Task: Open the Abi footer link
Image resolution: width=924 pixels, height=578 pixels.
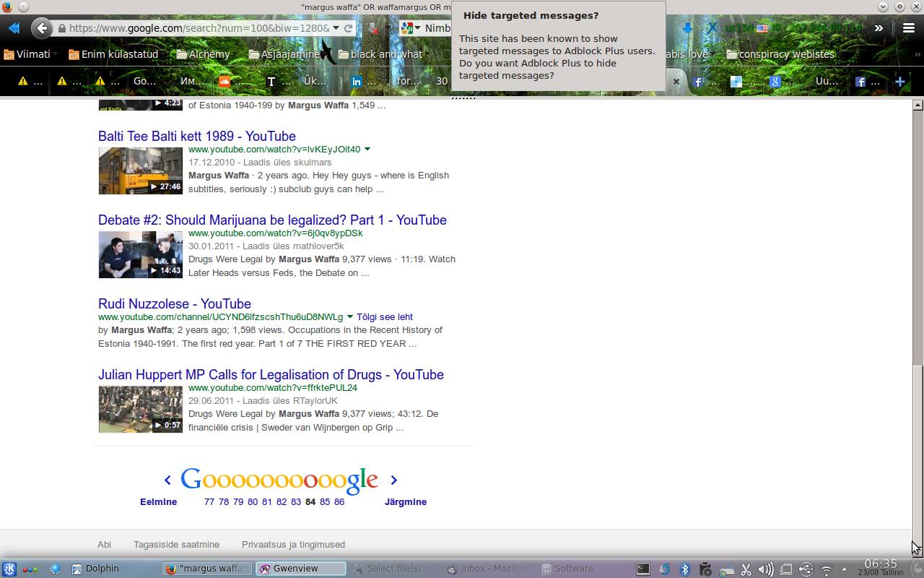Action: tap(105, 545)
